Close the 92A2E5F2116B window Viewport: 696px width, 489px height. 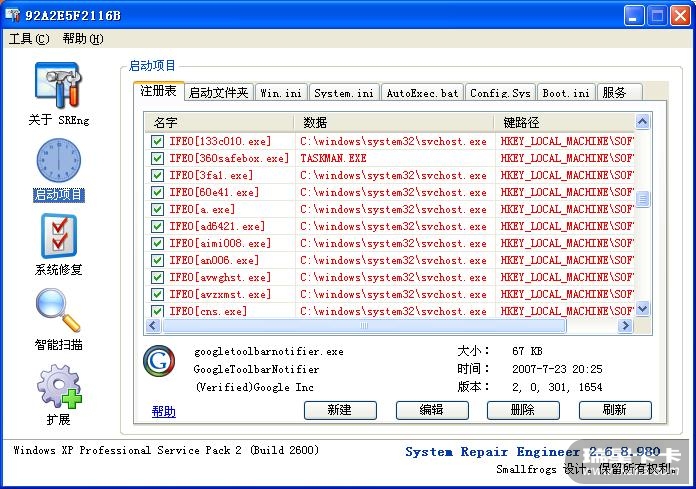click(680, 16)
